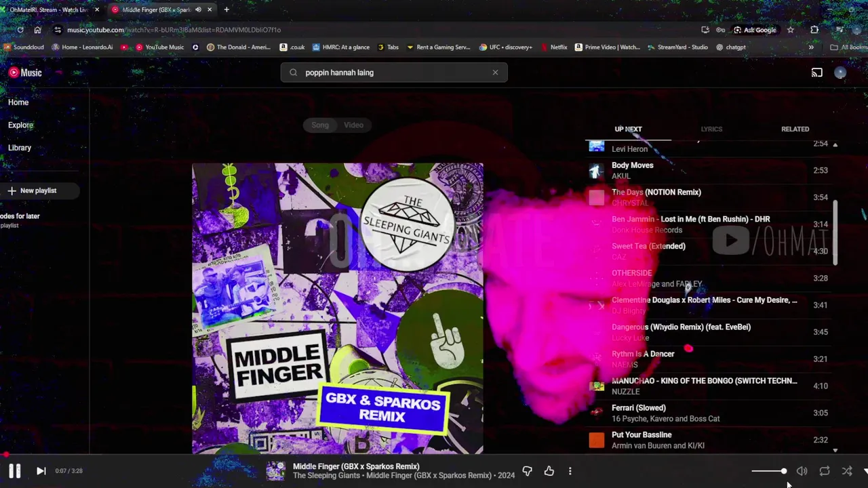Switch to Video mode toggle
The width and height of the screenshot is (868, 488).
pyautogui.click(x=353, y=125)
